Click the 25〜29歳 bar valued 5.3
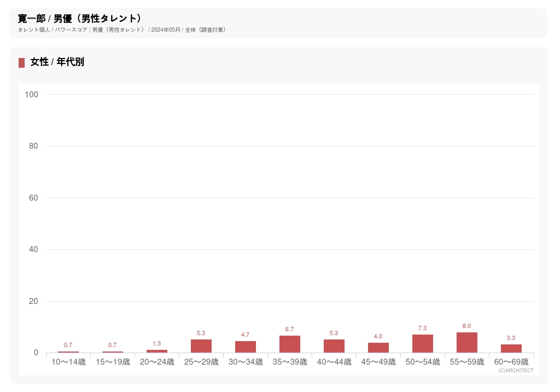560x392 pixels. pyautogui.click(x=201, y=346)
